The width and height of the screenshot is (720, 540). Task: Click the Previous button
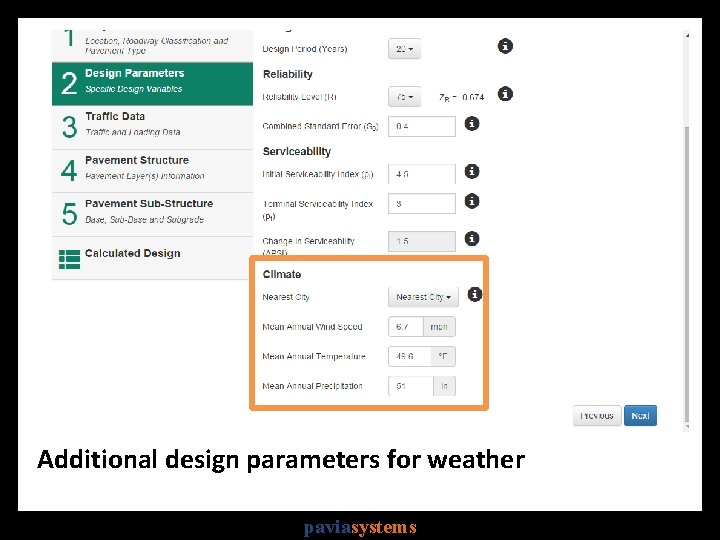tap(597, 416)
